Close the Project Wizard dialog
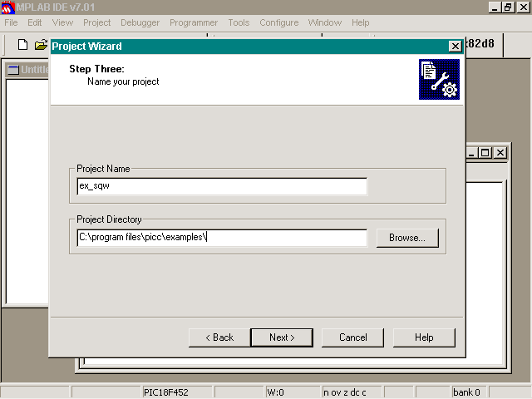Screen dimensions: 532x399 pyautogui.click(x=455, y=47)
